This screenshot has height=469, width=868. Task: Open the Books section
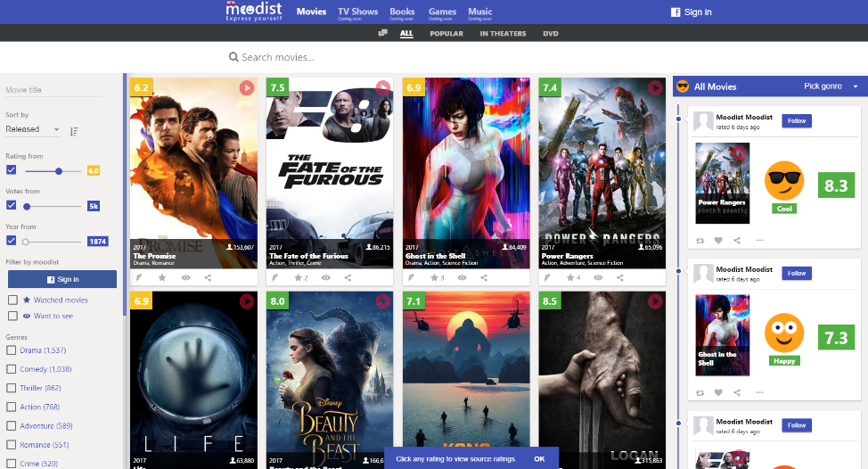pos(402,13)
